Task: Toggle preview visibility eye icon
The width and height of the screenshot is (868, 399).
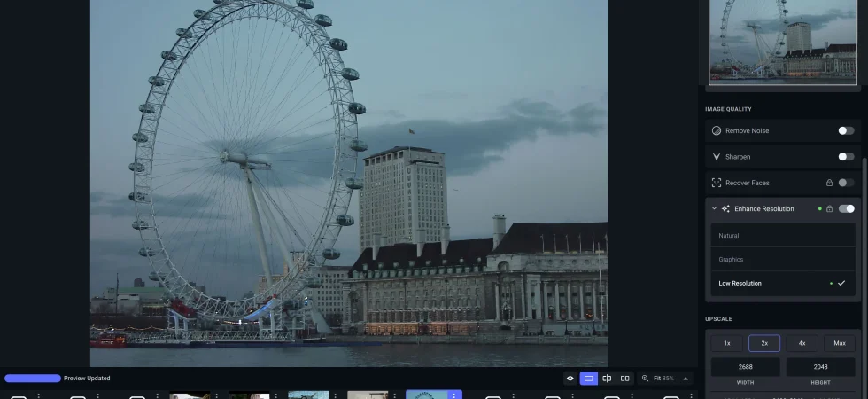Action: pos(570,379)
